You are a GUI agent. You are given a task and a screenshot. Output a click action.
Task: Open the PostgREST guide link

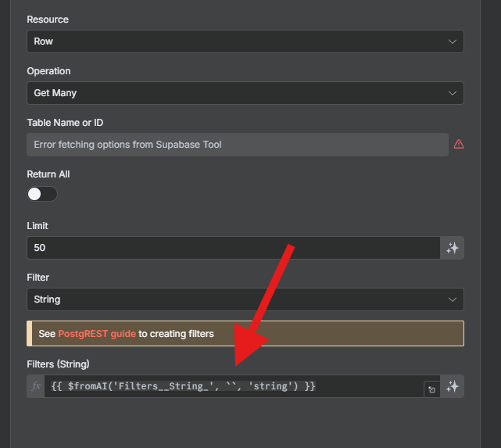point(97,334)
